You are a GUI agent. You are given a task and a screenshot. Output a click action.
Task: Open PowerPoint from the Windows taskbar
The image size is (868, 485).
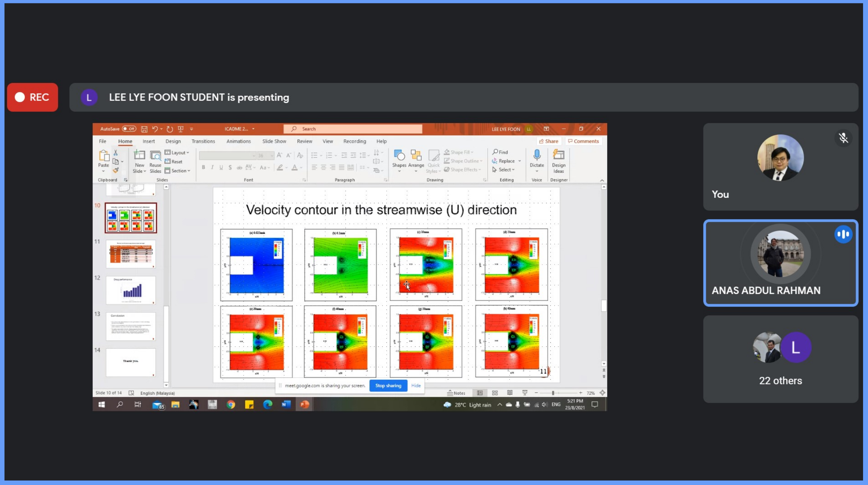[x=304, y=404]
